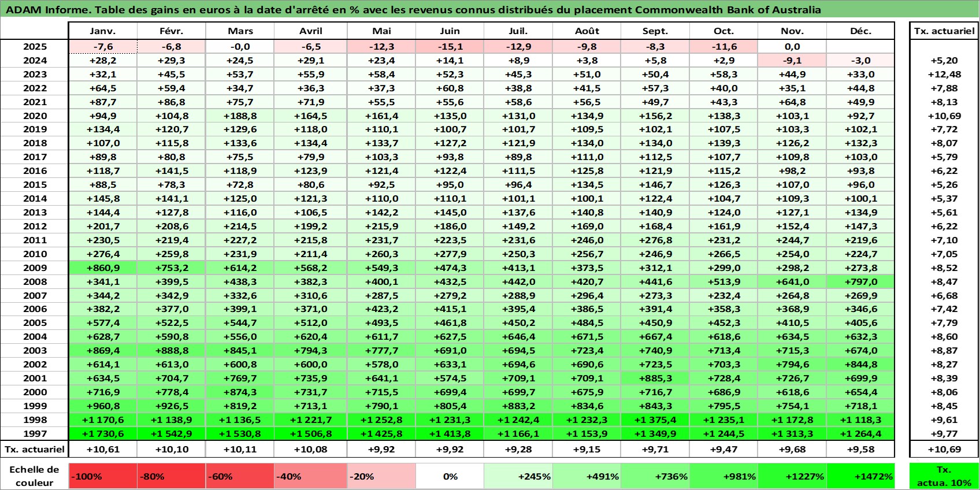Choose the -40% color scale swatch
The width and height of the screenshot is (980, 490).
point(311,476)
